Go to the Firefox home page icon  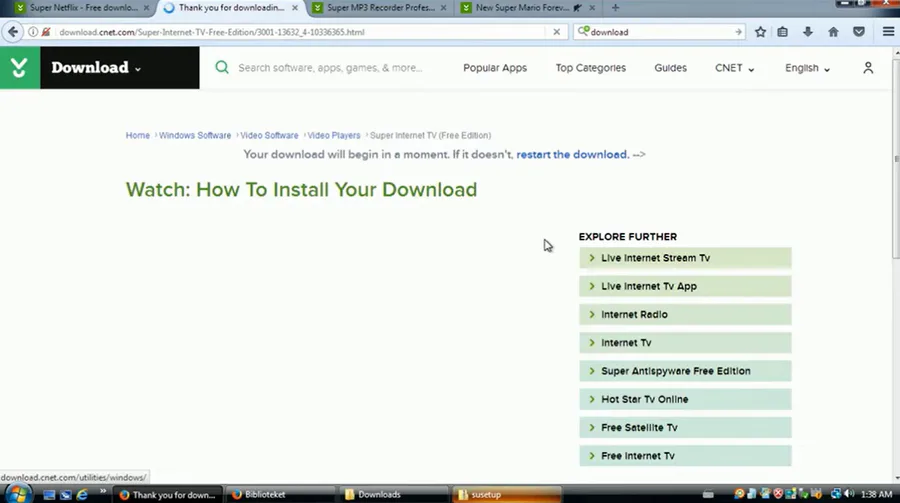(x=833, y=32)
